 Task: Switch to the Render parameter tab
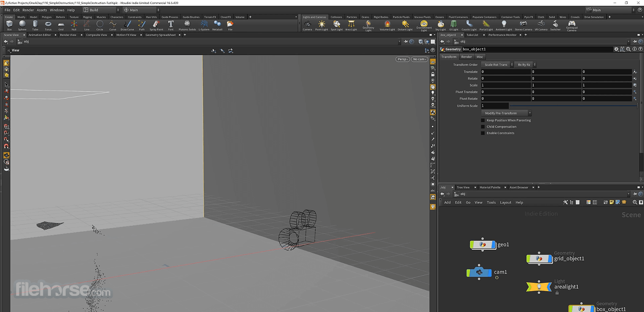[466, 57]
